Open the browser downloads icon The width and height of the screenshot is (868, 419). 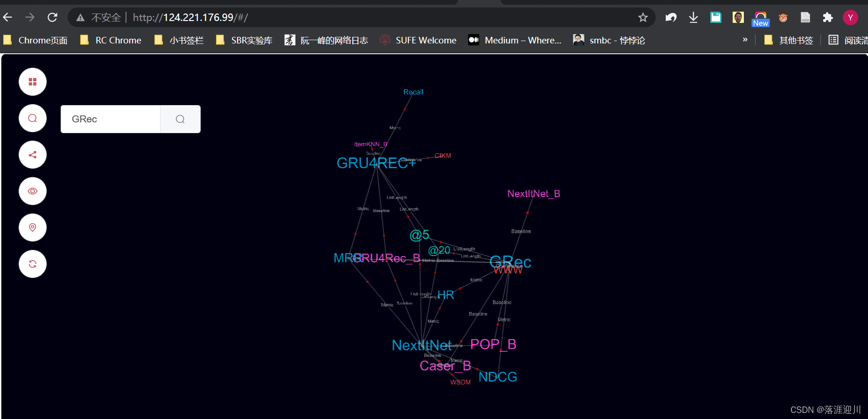pyautogui.click(x=693, y=18)
